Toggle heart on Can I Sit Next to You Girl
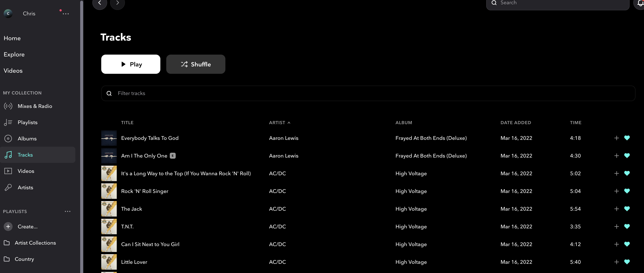644x273 pixels. 627,244
